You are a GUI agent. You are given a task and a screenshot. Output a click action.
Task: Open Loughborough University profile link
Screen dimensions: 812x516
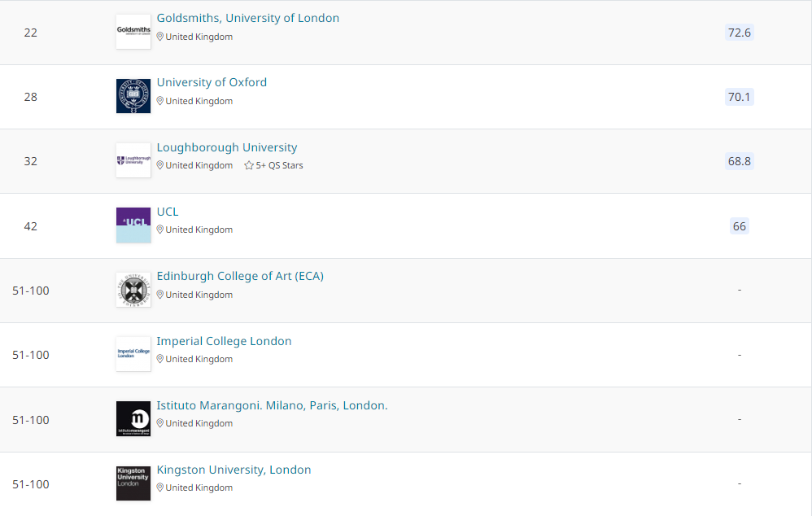point(227,147)
